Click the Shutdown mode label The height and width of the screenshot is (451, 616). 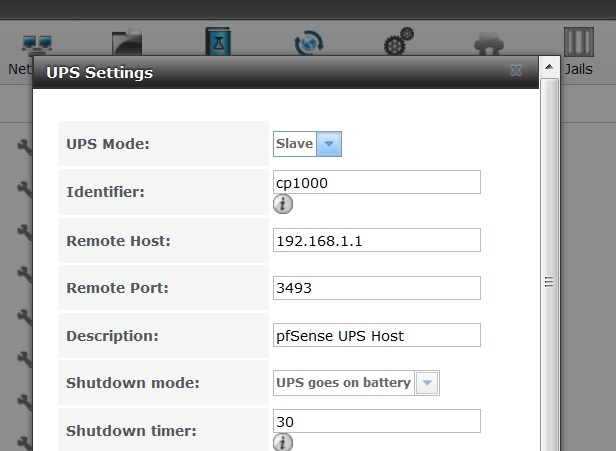pos(133,383)
